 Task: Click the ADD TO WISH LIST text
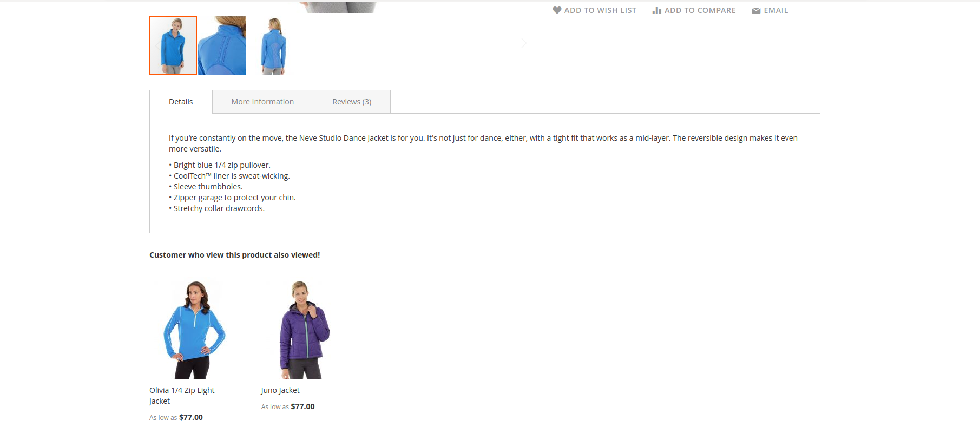(x=600, y=10)
